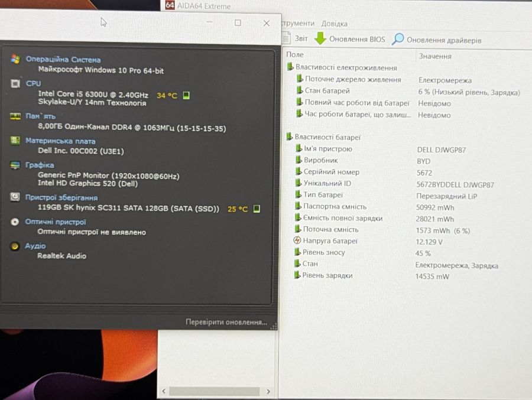Click the Поле column header
The height and width of the screenshot is (400, 532).
[x=295, y=54]
